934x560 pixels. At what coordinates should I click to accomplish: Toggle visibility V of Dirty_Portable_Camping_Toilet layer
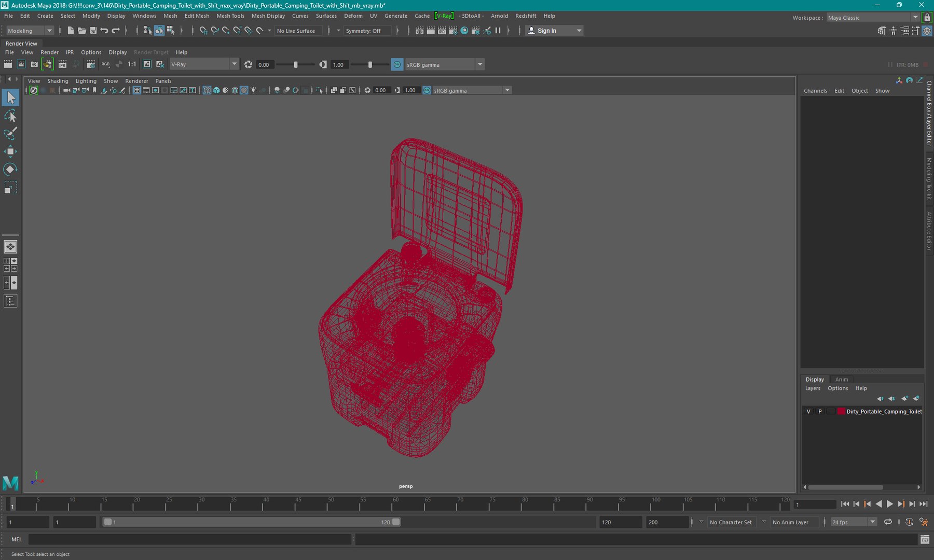(808, 411)
